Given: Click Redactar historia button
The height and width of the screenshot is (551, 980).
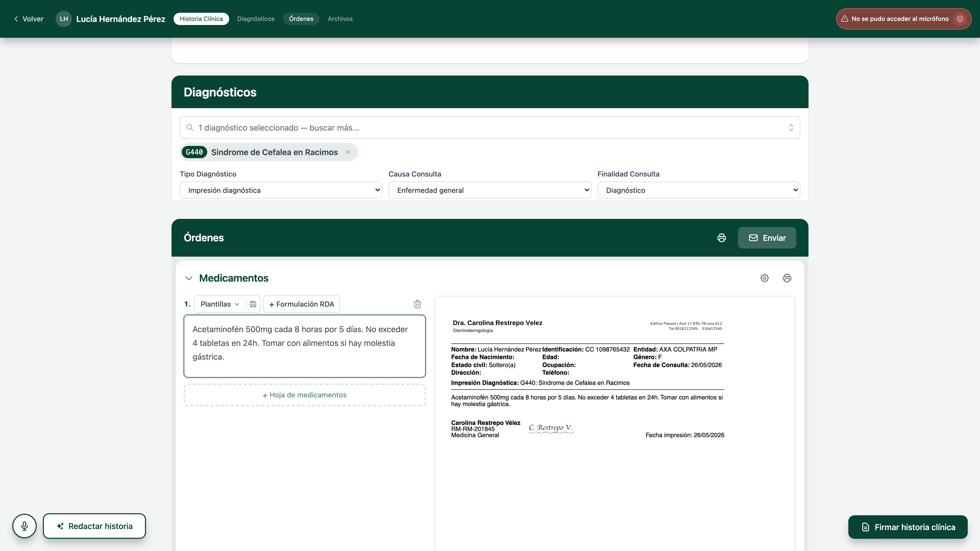Looking at the screenshot, I should [x=94, y=526].
